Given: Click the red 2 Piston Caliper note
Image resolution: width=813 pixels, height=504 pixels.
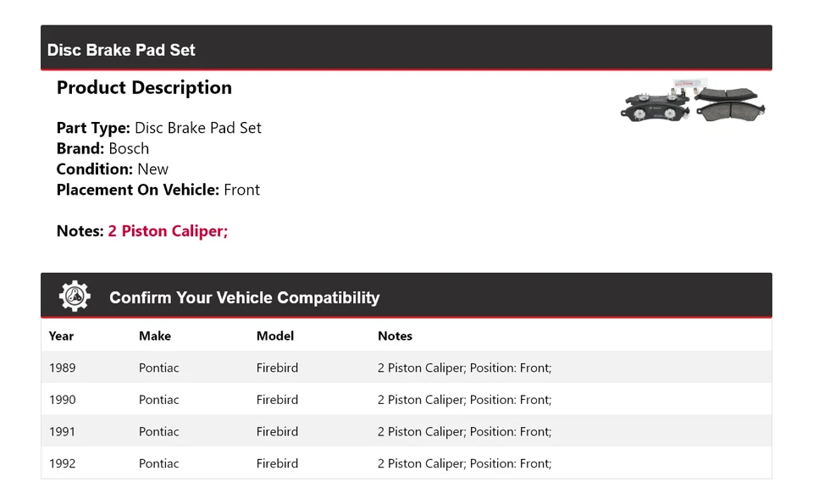Looking at the screenshot, I should coord(168,231).
